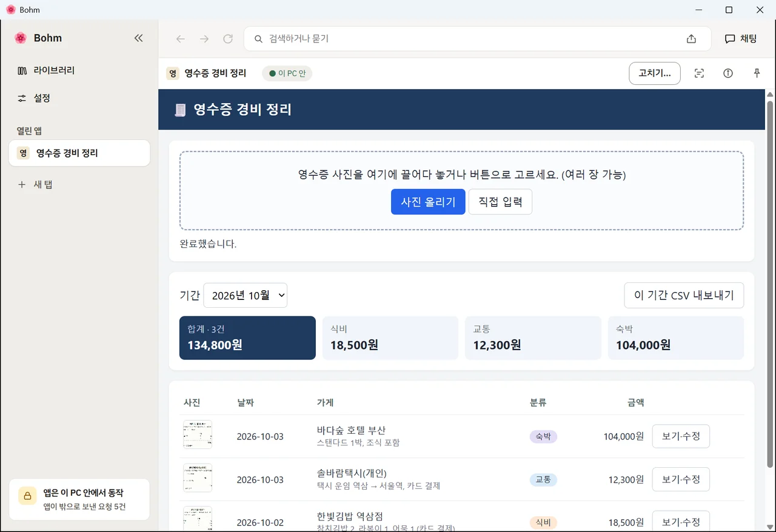Click the 식비 category tag in the table
Screen dimensions: 776x532
543,522
